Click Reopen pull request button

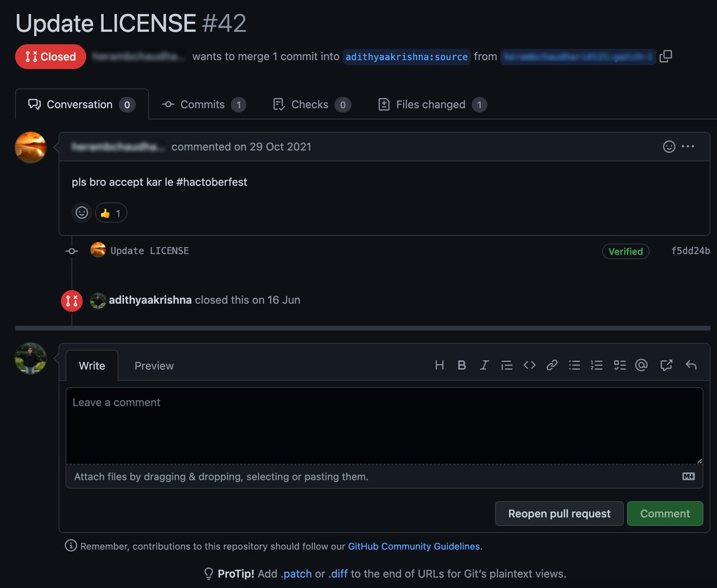[559, 513]
